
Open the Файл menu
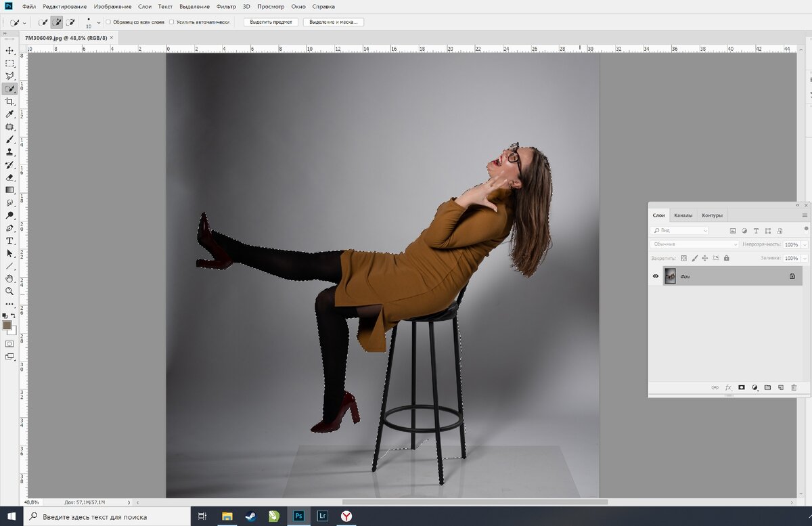pos(29,6)
